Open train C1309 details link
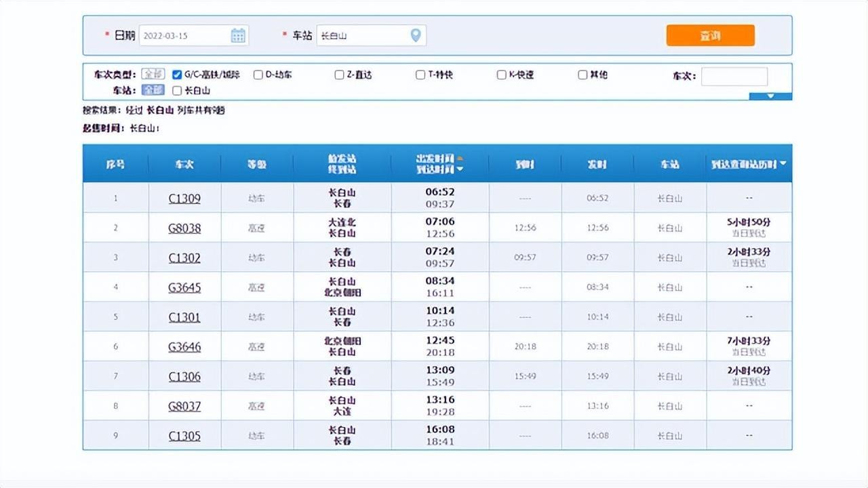This screenshot has height=488, width=868. (184, 199)
